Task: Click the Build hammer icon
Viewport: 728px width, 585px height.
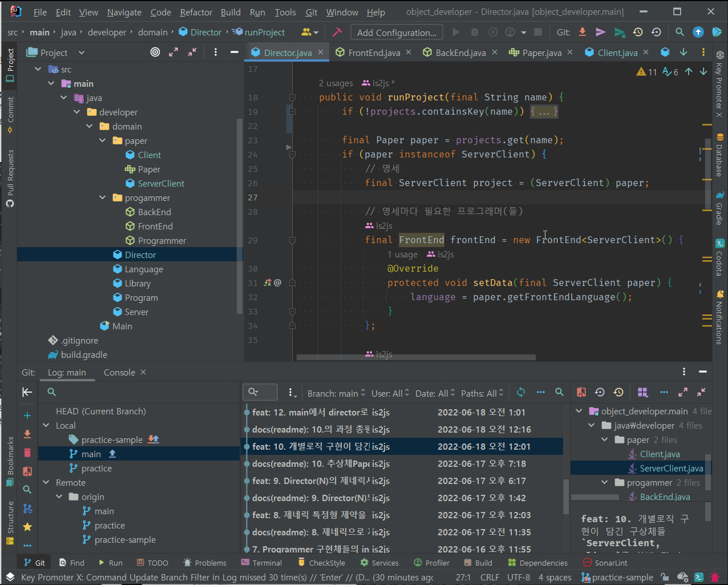Action: 337,33
